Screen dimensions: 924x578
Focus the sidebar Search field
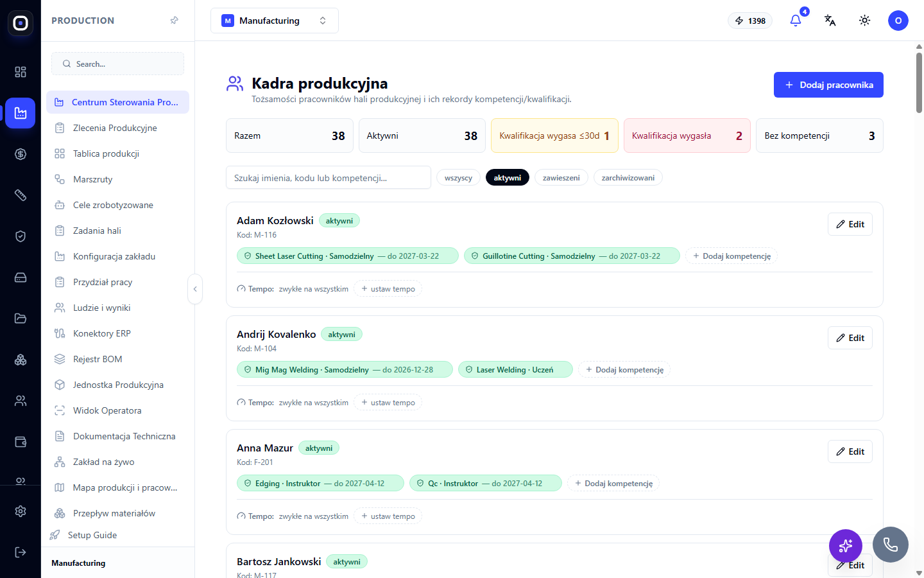[x=117, y=64]
